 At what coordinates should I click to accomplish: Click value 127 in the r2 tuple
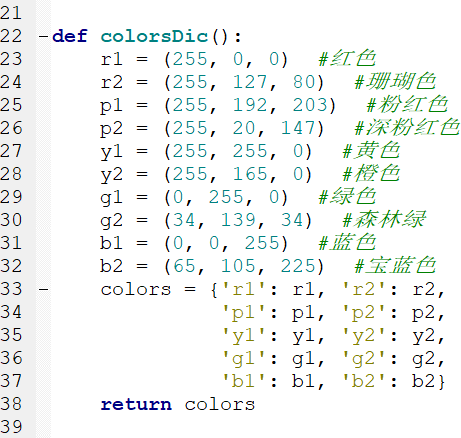[250, 82]
